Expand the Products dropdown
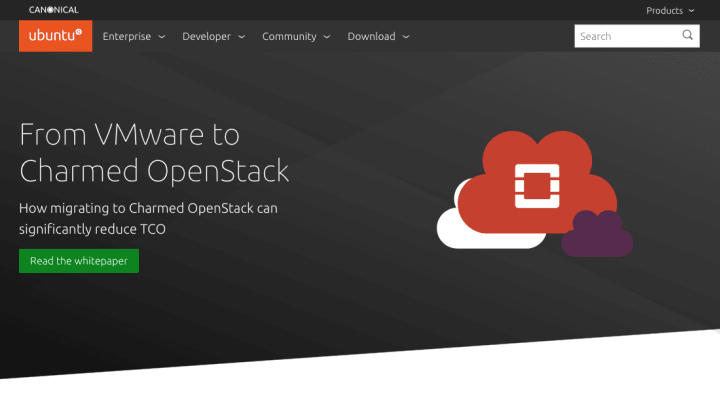Screen dimensions: 720x417 [x=670, y=11]
